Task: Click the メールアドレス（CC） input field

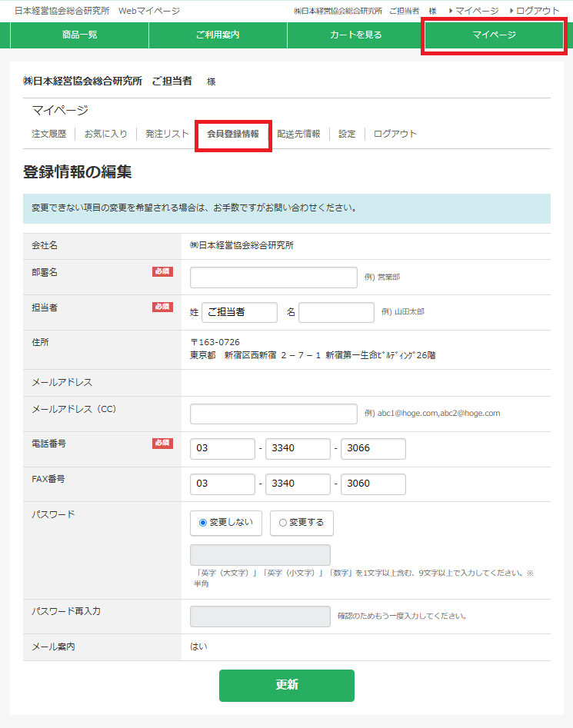Action: 273,414
